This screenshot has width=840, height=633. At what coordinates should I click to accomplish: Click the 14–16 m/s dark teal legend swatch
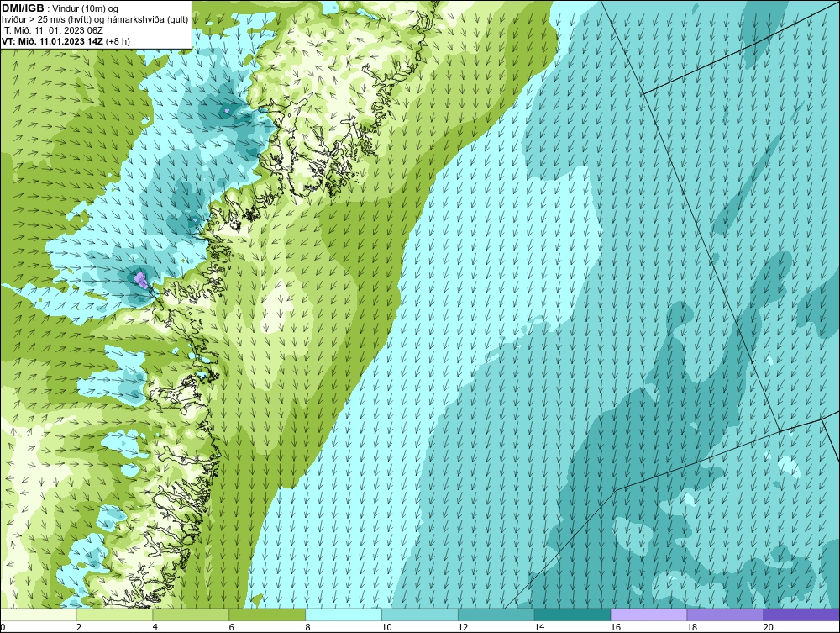click(573, 615)
